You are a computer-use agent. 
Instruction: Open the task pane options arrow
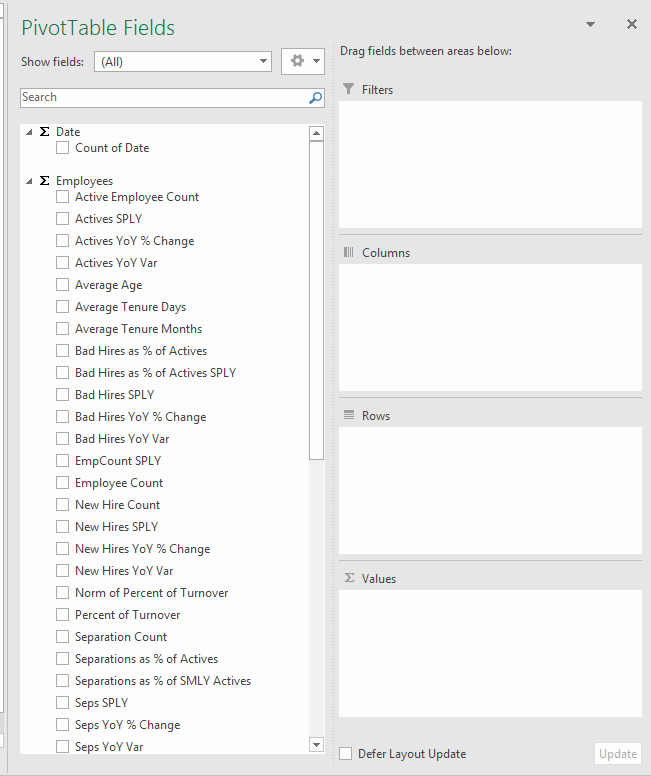(x=590, y=24)
